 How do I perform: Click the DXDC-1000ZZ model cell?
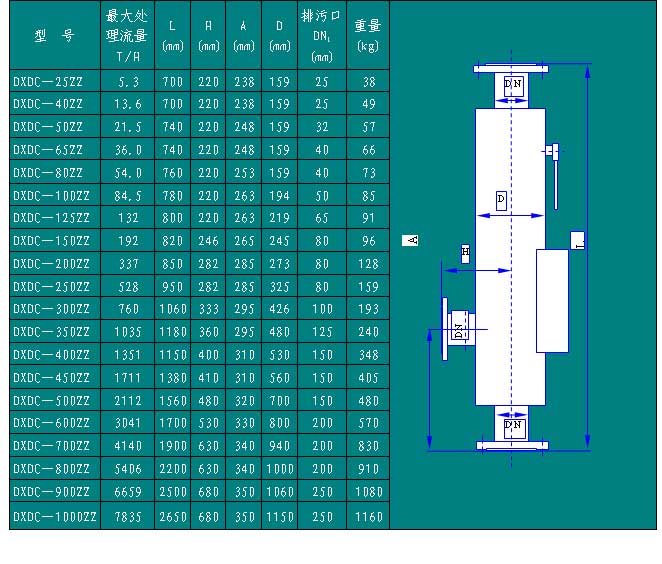55,517
